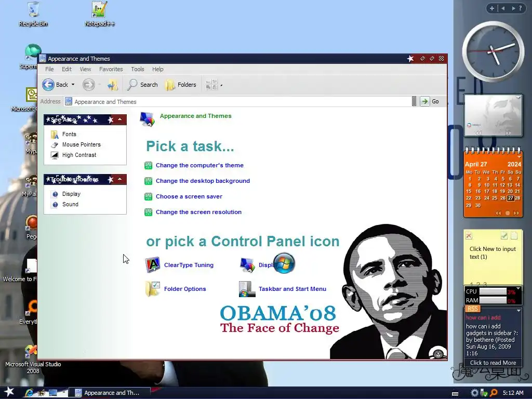
Task: Collapse the See Also panel
Action: [x=120, y=119]
